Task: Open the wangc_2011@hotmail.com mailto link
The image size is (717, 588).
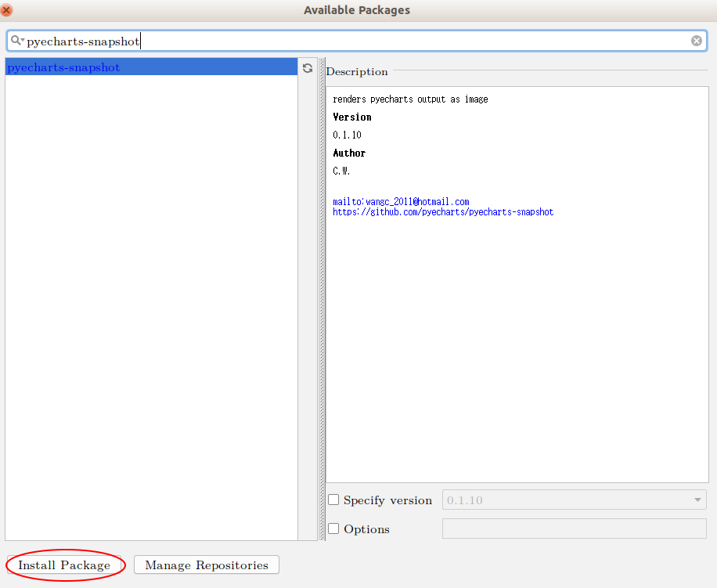Action: [x=401, y=202]
